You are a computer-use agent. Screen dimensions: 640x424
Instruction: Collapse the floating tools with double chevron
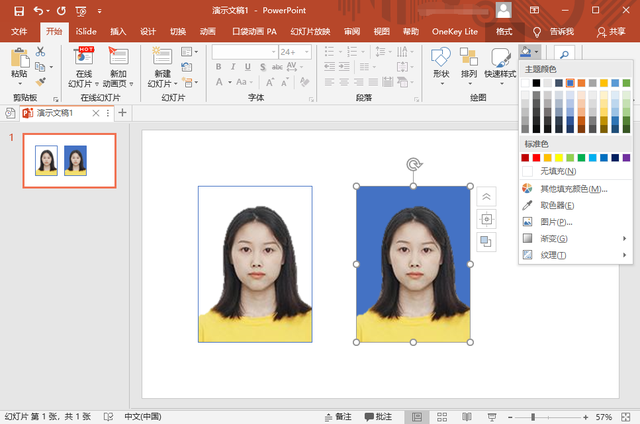486,197
